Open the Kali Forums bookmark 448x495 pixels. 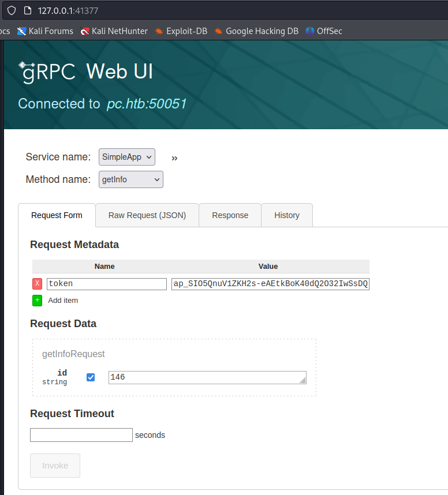click(x=46, y=31)
